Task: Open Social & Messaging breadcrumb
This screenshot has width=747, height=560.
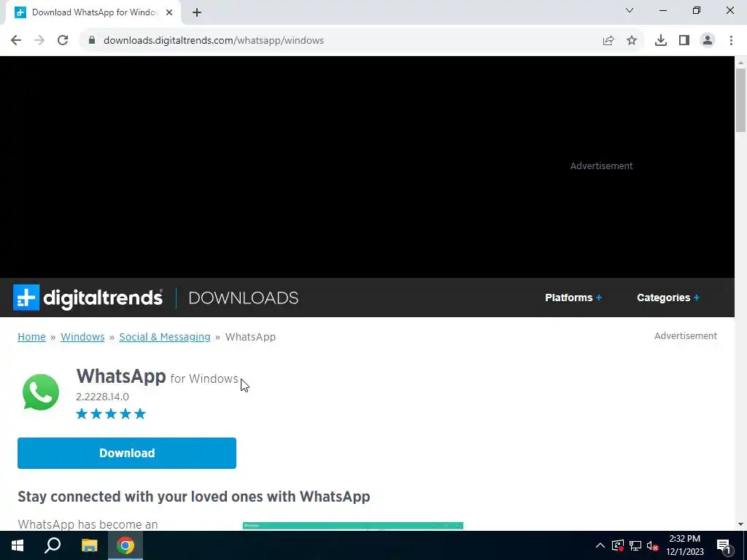Action: click(x=165, y=337)
